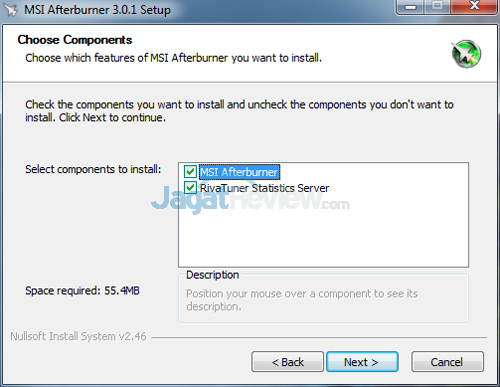
Task: Close the setup window with the red X
Action: click(474, 7)
